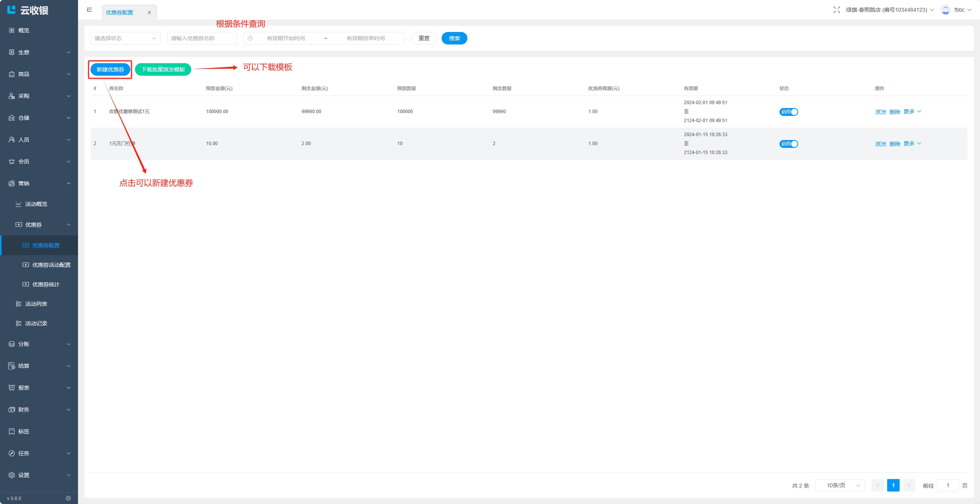Click 下载批量派发模板 green button
This screenshot has height=504, width=980.
click(x=163, y=69)
